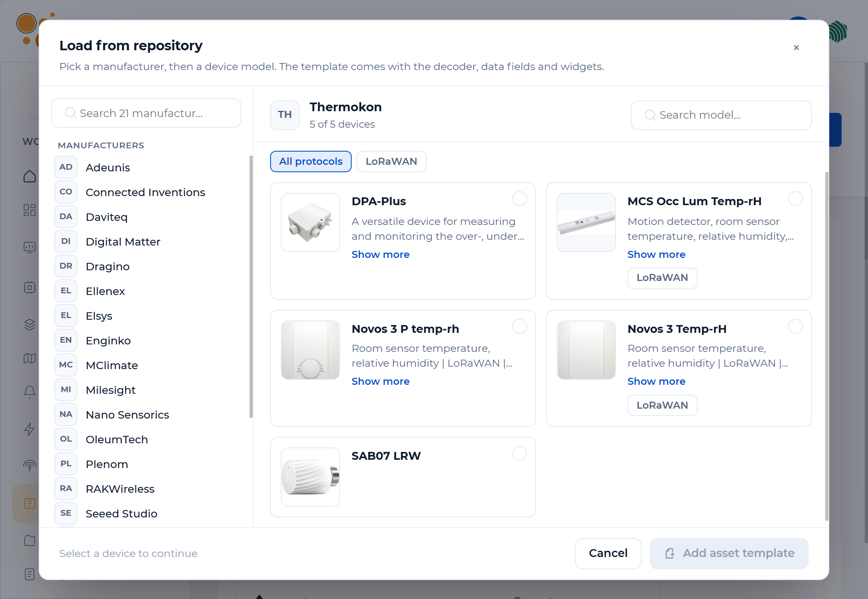Click the SE badge next to Seeed Studio
The height and width of the screenshot is (599, 868).
(66, 513)
